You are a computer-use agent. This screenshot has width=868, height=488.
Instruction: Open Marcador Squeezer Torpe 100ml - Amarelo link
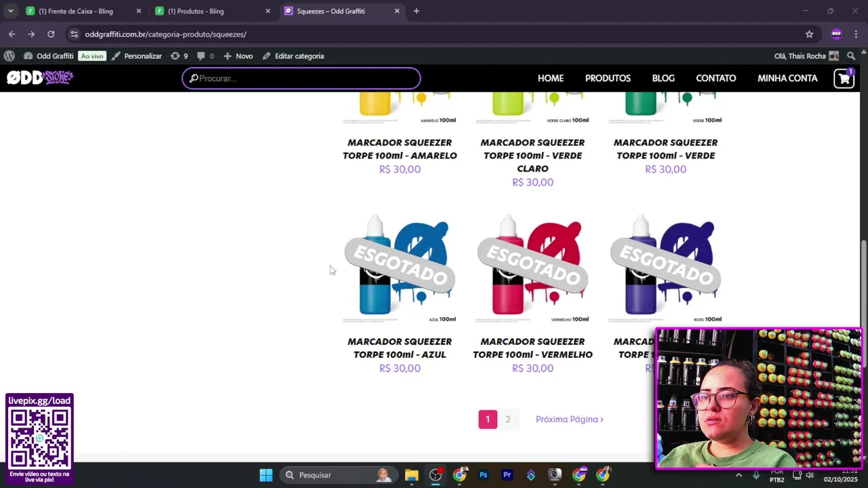pyautogui.click(x=399, y=149)
